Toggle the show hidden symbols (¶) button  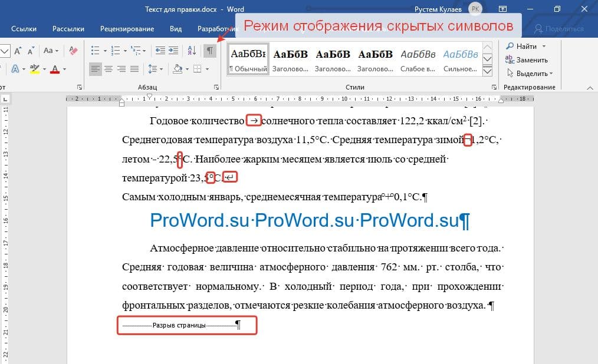click(x=209, y=51)
